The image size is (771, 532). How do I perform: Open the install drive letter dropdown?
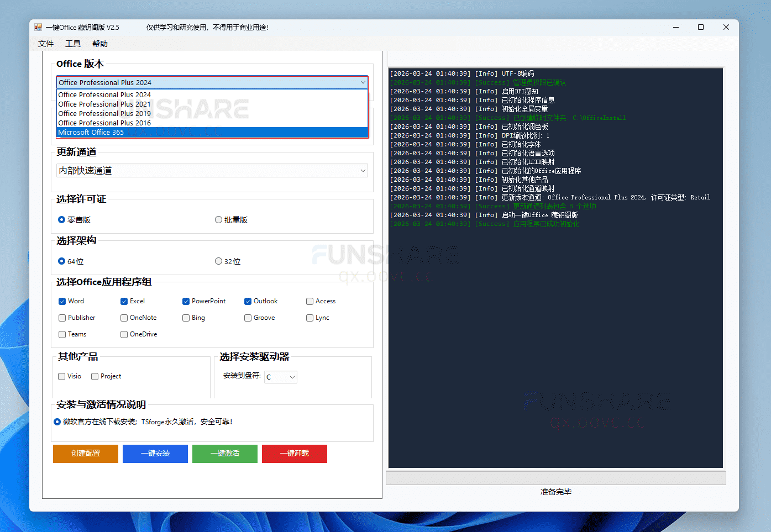click(281, 377)
